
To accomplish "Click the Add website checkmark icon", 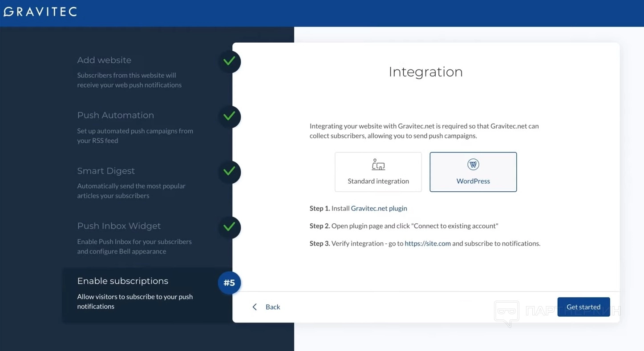I will 229,61.
